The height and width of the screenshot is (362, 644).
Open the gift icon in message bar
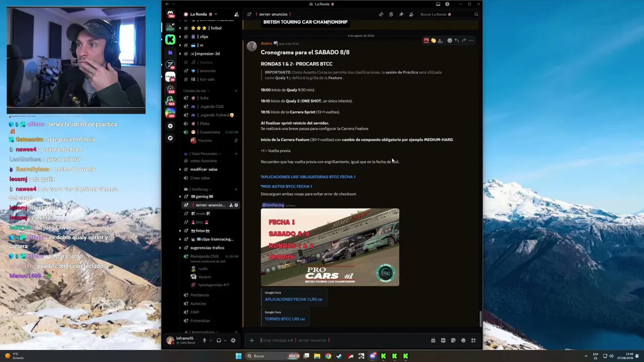[433, 340]
